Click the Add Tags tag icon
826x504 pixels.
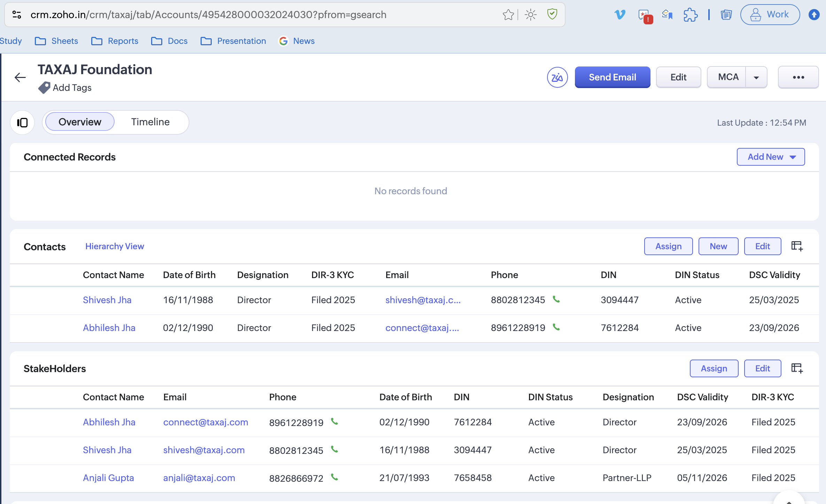(44, 87)
